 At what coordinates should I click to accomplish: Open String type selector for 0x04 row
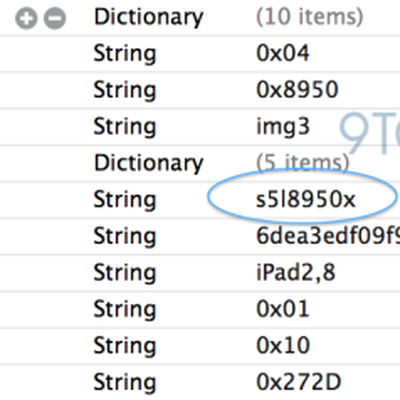click(125, 54)
